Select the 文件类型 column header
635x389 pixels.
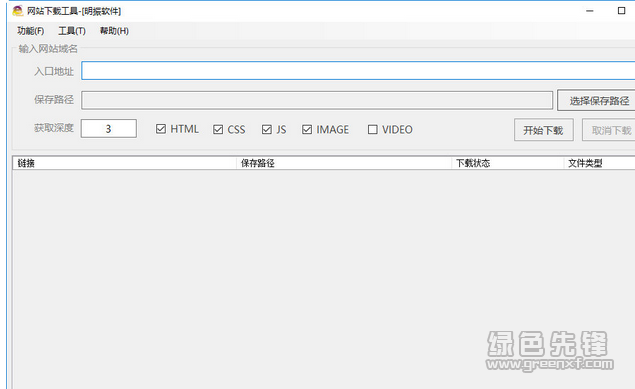pos(600,163)
